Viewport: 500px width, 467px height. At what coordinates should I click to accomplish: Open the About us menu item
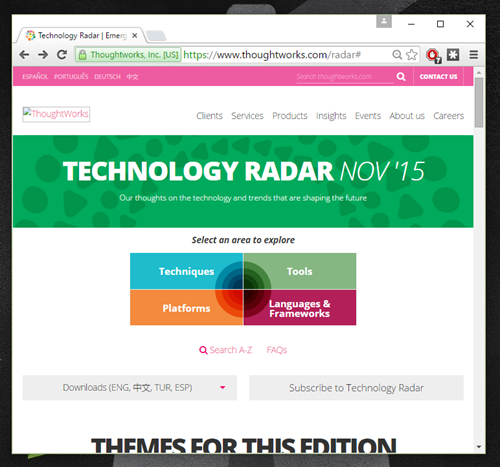407,116
